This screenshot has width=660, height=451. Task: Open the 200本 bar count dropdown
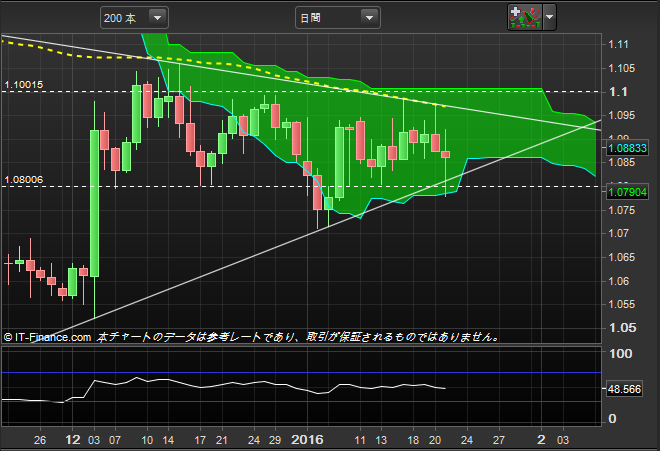pyautogui.click(x=134, y=18)
